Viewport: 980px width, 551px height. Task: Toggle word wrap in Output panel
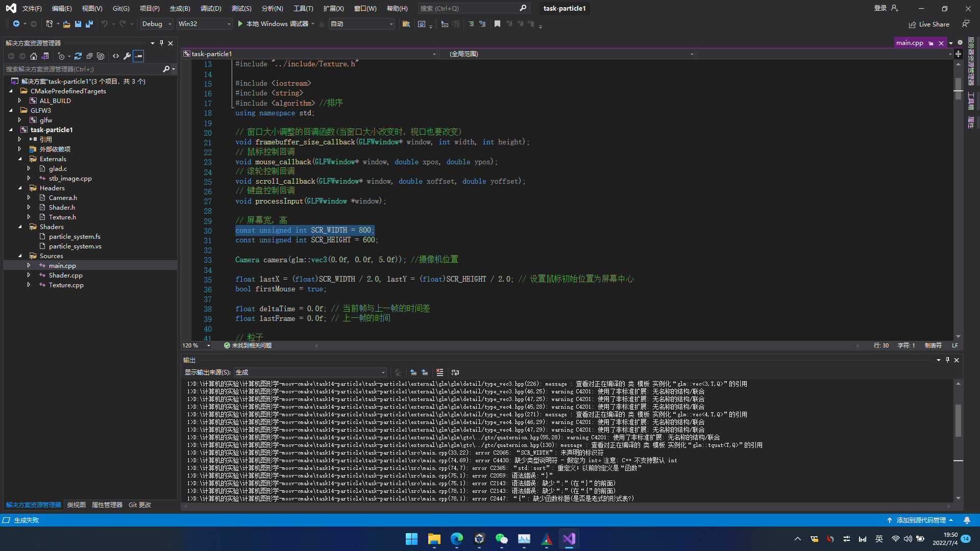(x=455, y=372)
